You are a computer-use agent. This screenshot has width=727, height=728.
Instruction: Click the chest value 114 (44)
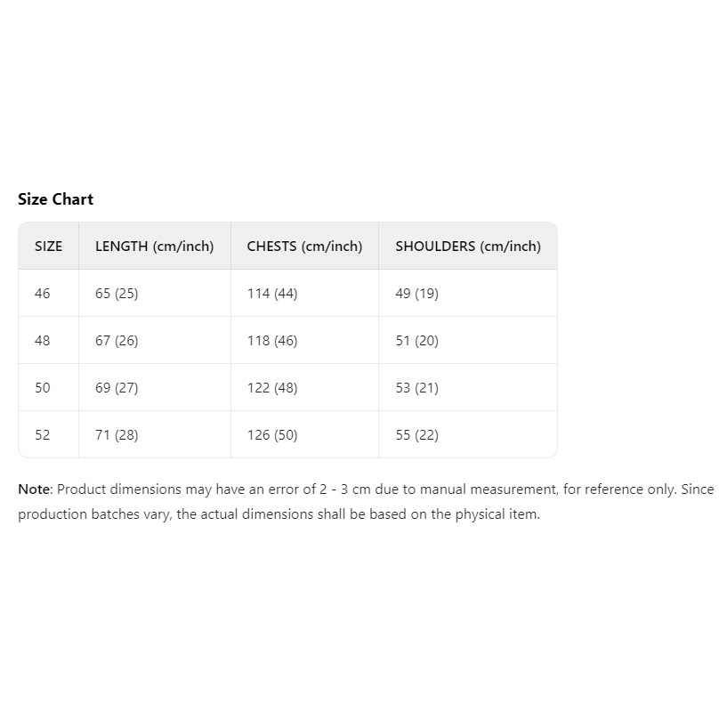272,294
